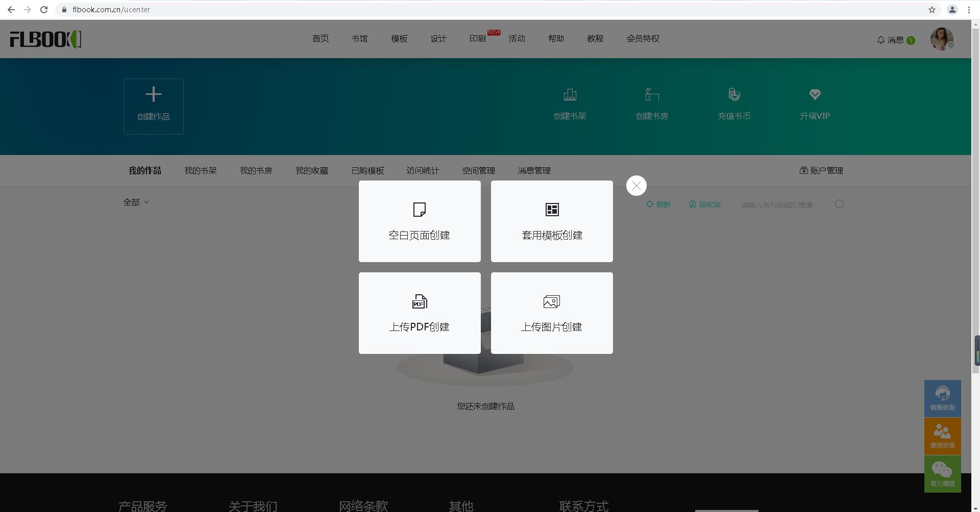
Task: Select 套用模板创建 template creation option
Action: coord(551,221)
